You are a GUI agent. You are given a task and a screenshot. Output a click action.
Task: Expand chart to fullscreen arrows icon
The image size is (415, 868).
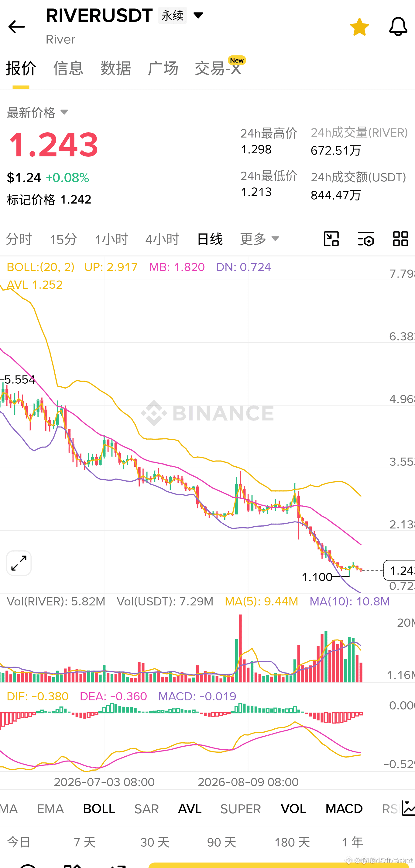(x=19, y=563)
